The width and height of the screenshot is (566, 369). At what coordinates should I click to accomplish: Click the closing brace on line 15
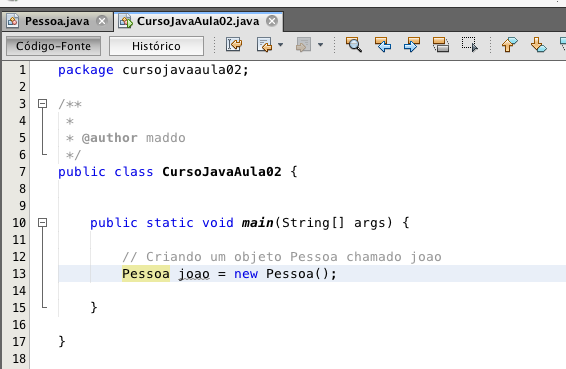pyautogui.click(x=94, y=308)
